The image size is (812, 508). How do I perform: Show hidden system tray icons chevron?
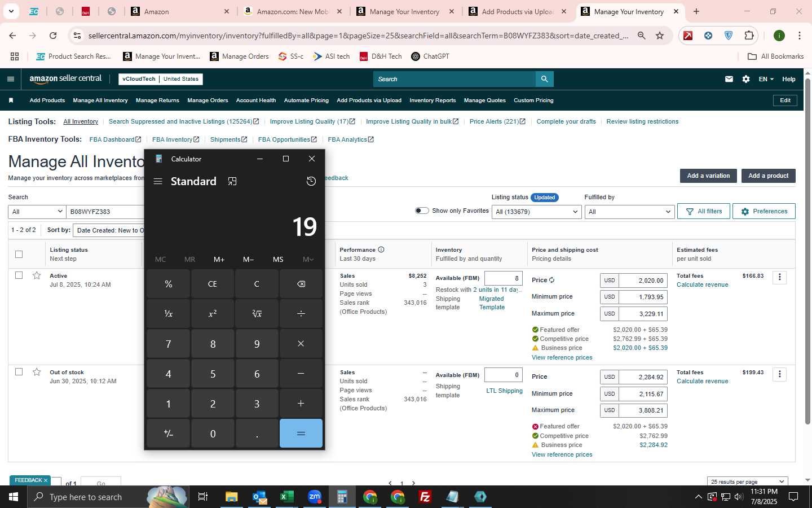pos(698,497)
